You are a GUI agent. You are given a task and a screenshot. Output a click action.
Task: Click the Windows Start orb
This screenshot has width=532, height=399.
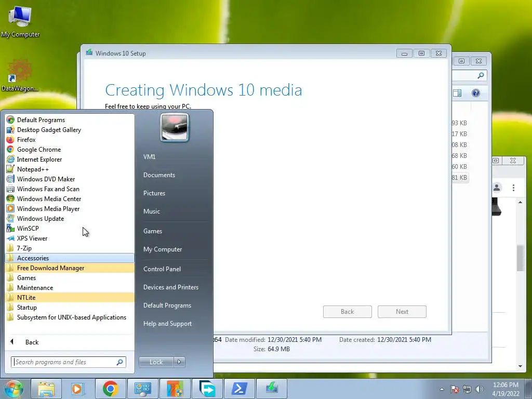(x=14, y=389)
